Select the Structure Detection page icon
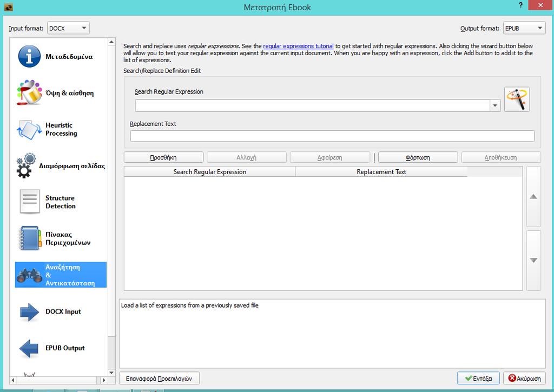Image resolution: width=554 pixels, height=392 pixels. (x=30, y=202)
